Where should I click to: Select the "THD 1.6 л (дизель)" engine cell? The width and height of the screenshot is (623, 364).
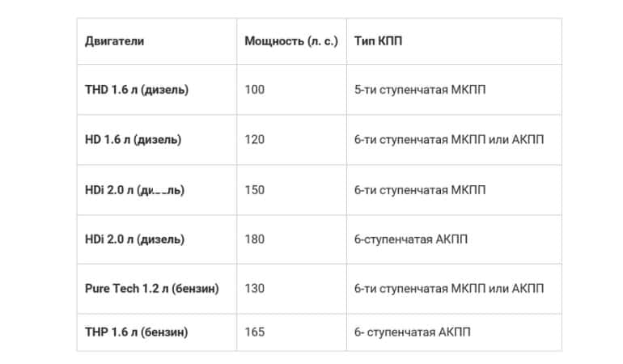[137, 89]
